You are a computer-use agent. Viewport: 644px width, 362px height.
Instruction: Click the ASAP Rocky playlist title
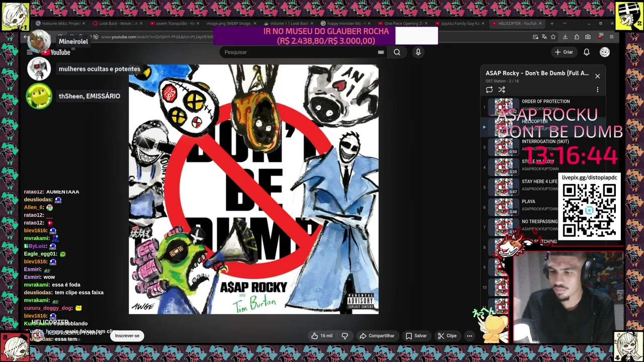(x=537, y=73)
